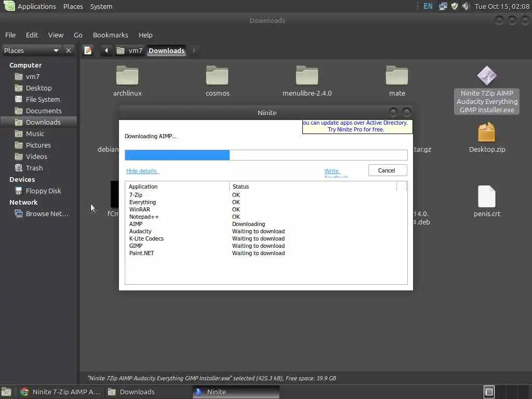532x399 pixels.
Task: Click the forward arrow in path bar
Action: click(194, 50)
